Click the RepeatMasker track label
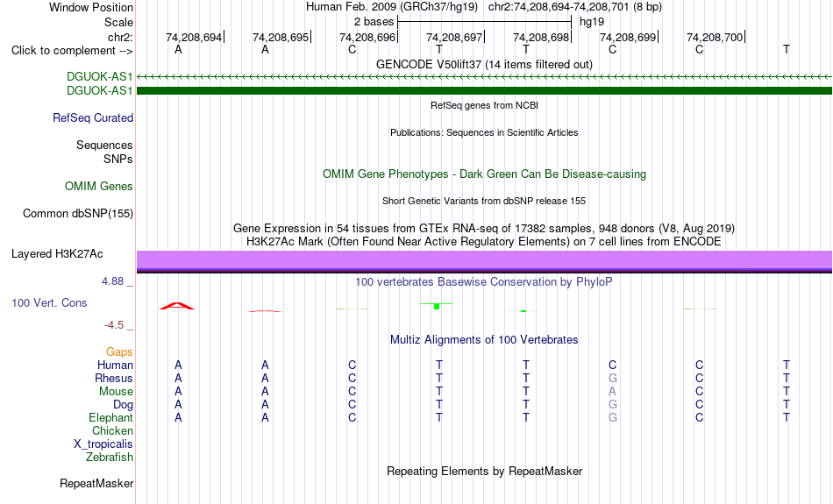Image resolution: width=833 pixels, height=504 pixels. [x=96, y=483]
